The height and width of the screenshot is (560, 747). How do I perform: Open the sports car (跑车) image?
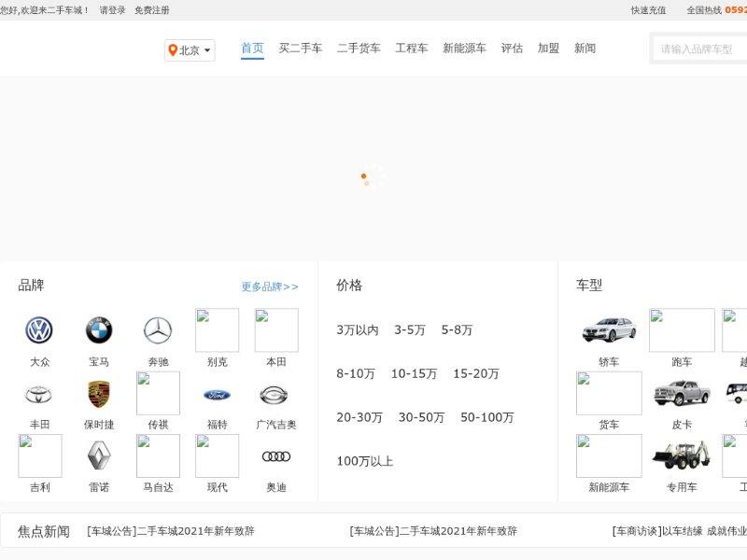[x=682, y=330]
